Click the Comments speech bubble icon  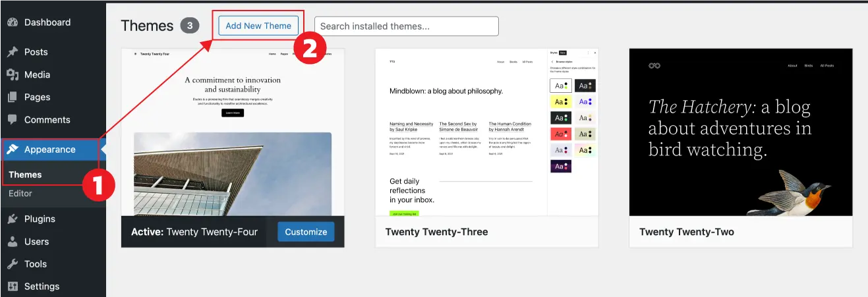[x=12, y=120]
